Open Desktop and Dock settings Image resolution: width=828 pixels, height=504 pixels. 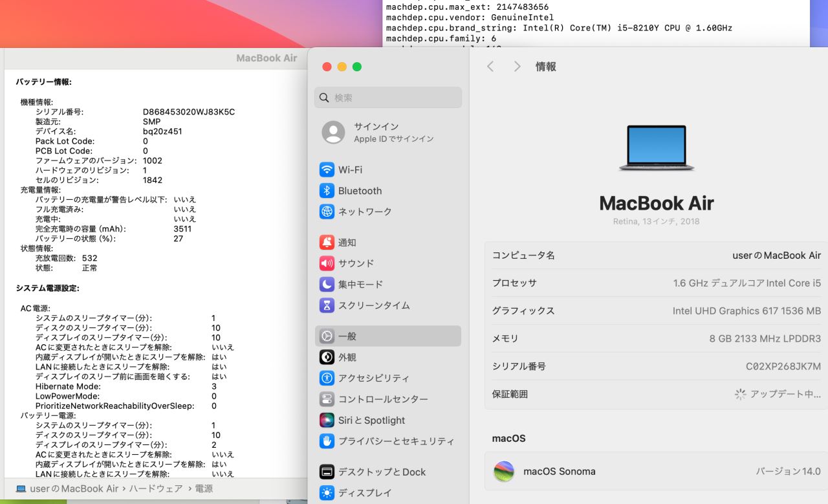(382, 472)
